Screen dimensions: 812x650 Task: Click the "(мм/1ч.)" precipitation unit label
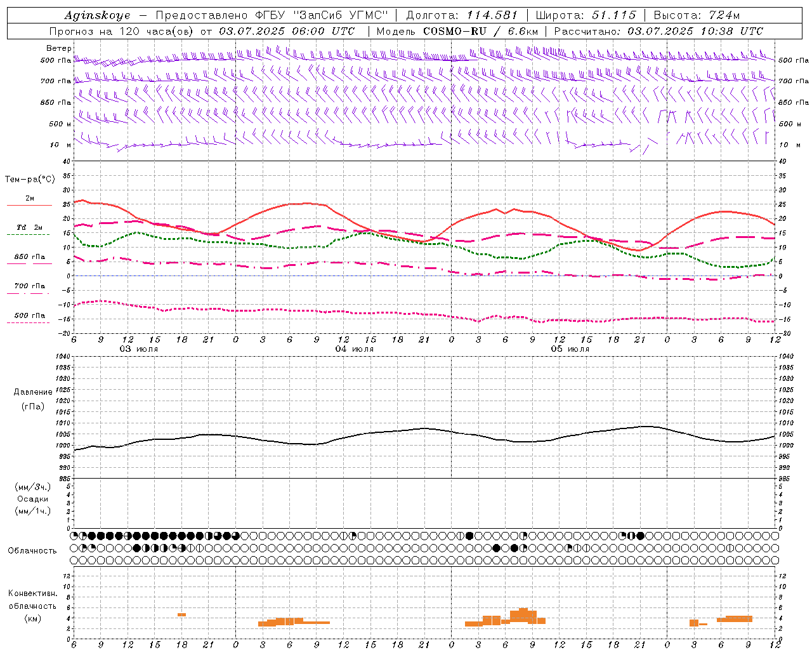coord(33,511)
